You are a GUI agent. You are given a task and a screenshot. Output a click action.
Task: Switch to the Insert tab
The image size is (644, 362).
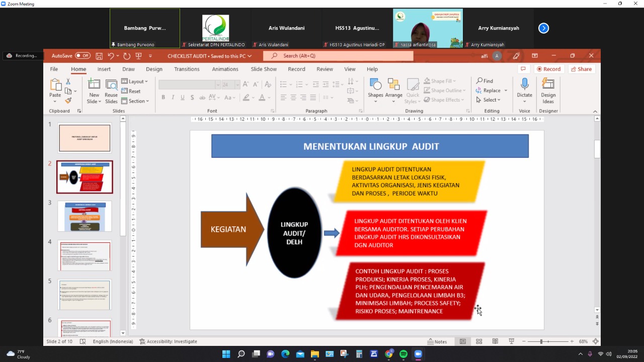coord(104,69)
